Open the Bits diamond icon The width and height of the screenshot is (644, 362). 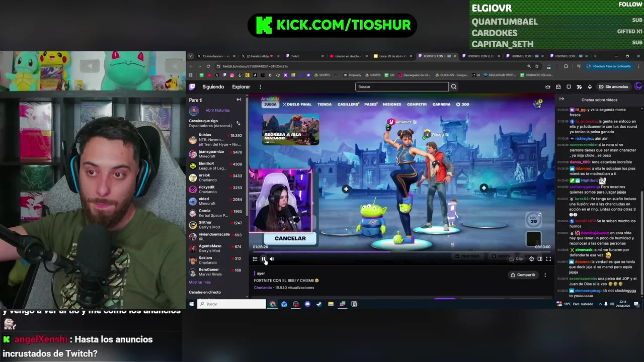coord(590,86)
